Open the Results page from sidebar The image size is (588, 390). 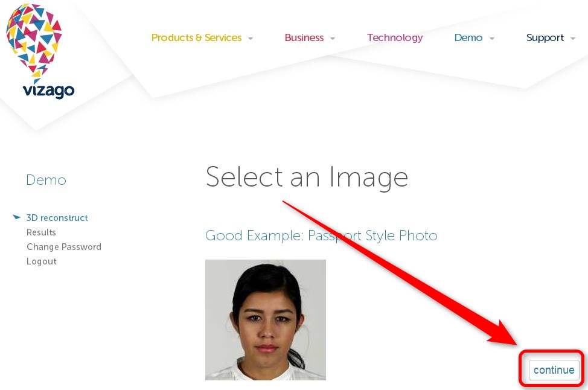coord(41,232)
